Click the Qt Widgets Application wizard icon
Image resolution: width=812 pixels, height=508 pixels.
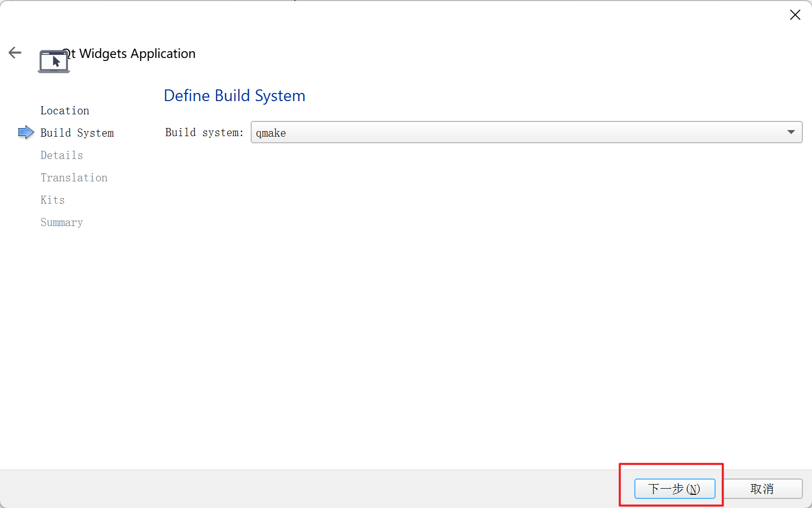pos(54,61)
